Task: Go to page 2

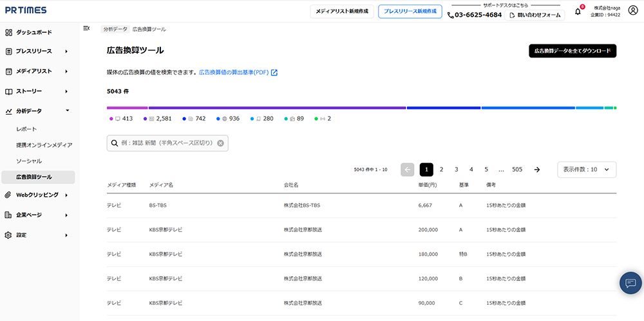Action: click(441, 170)
